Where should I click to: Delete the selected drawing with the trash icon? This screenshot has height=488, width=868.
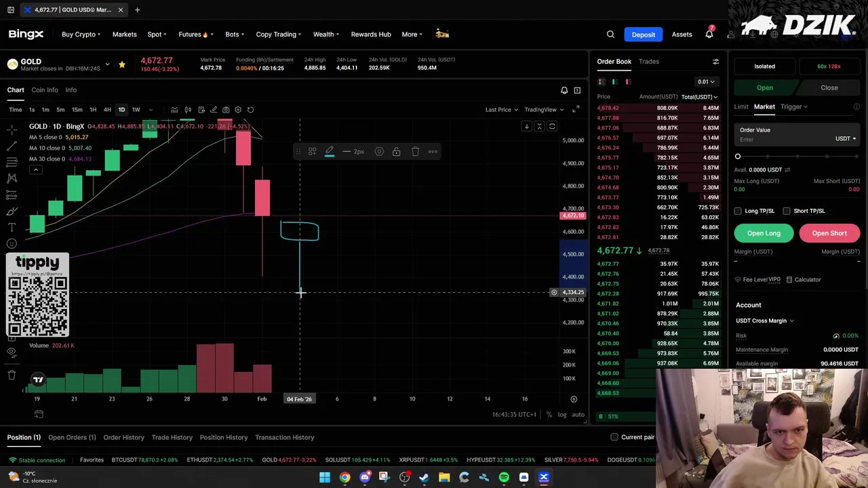coord(415,152)
